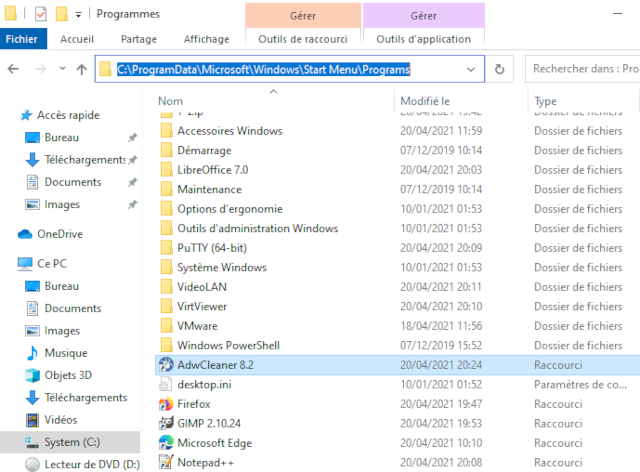
Task: Select the Affichage tab
Action: click(207, 39)
